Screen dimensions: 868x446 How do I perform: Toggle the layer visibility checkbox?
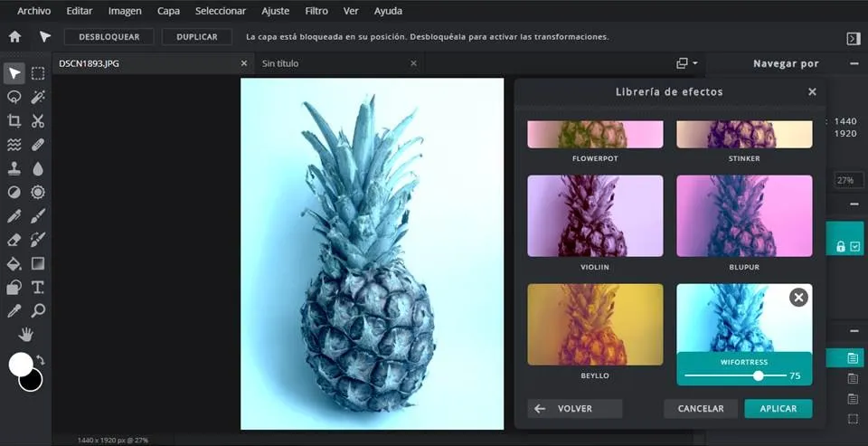tap(855, 246)
